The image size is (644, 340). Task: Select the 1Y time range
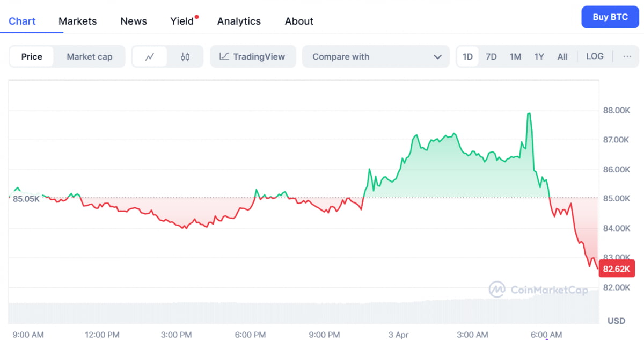539,56
